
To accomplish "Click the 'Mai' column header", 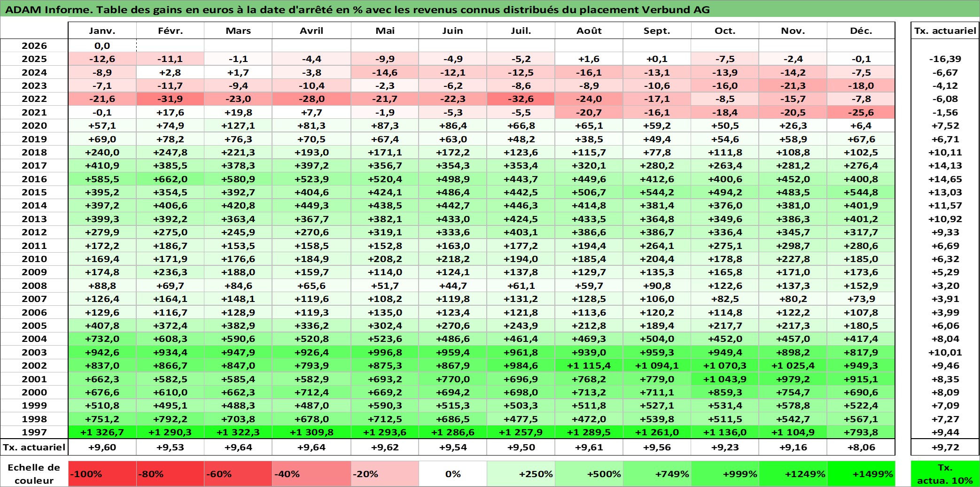I will coord(385,31).
